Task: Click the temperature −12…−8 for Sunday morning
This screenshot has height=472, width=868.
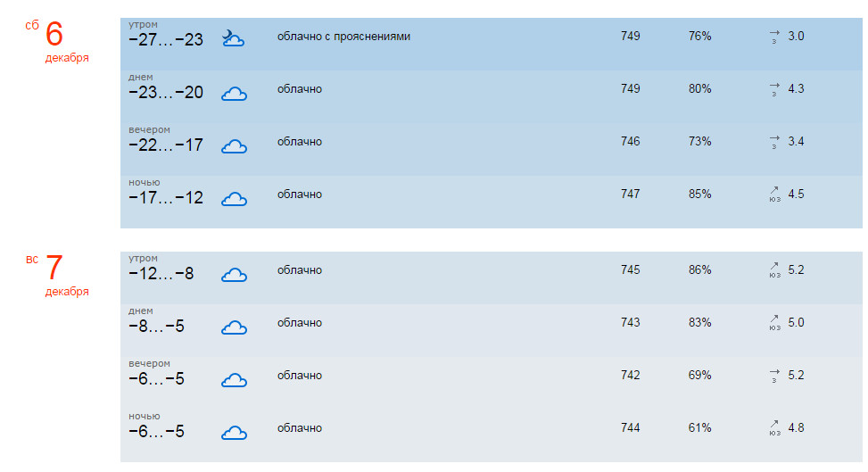Action: [x=161, y=274]
